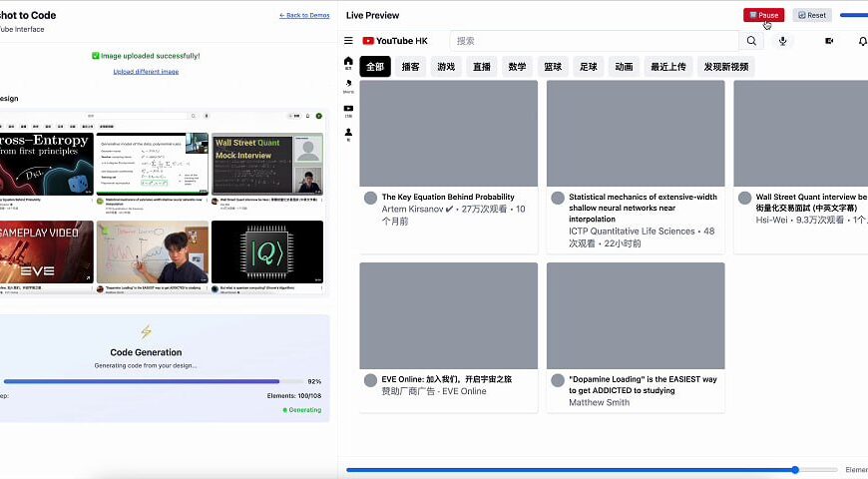Click the code generation progress bar

[153, 381]
